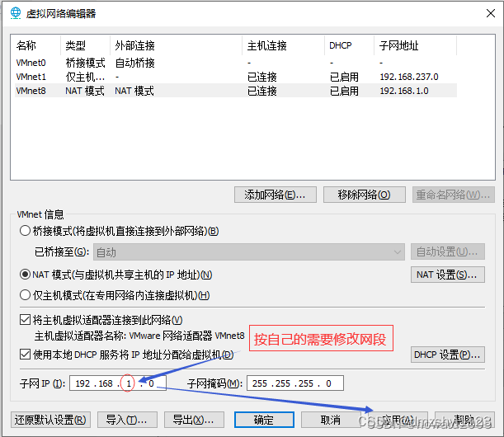Image resolution: width=504 pixels, height=437 pixels.
Task: Click subnet address 192.168.237.0 cell
Action: (x=409, y=77)
